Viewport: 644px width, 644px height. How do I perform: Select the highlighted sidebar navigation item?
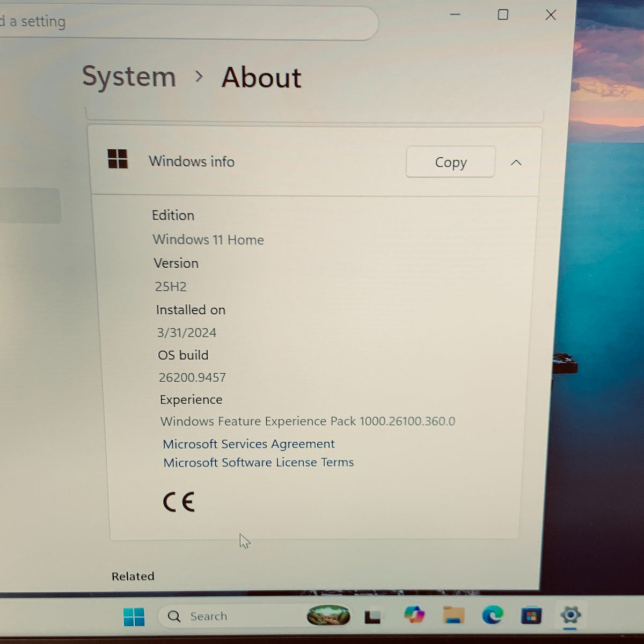pos(30,206)
